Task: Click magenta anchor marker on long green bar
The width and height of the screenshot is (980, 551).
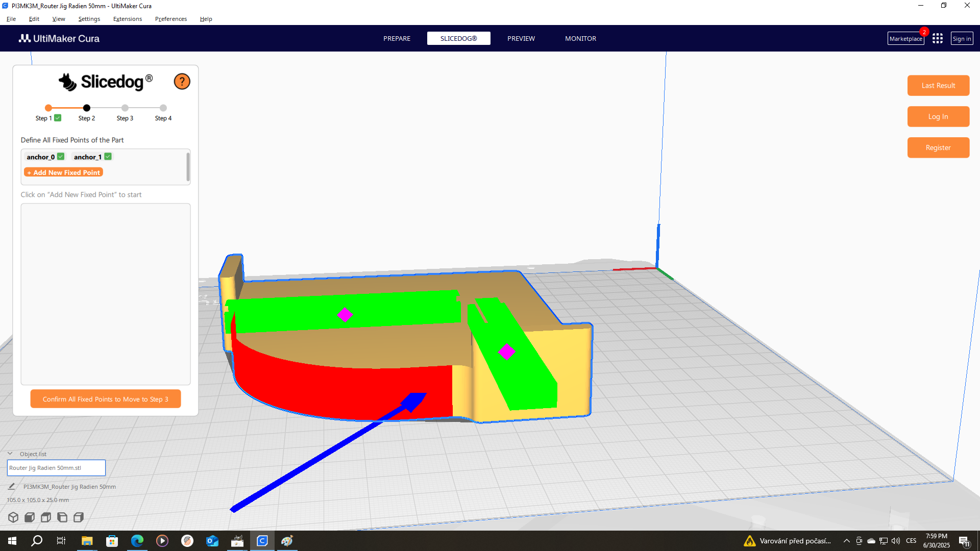Action: [345, 315]
